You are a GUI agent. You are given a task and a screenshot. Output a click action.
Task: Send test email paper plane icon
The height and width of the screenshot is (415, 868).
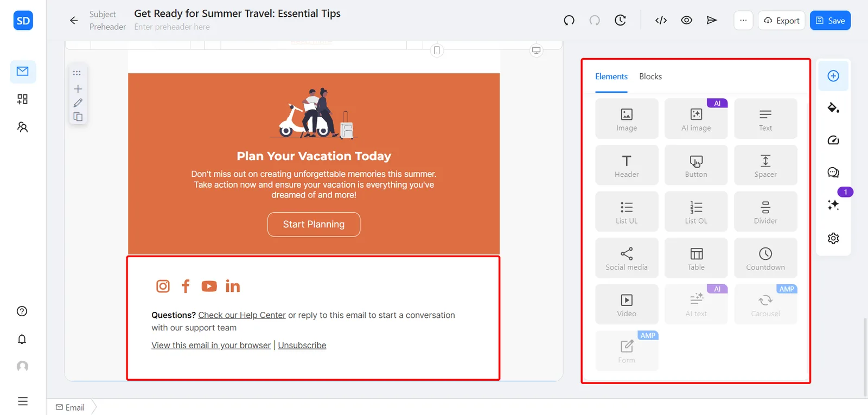tap(712, 21)
